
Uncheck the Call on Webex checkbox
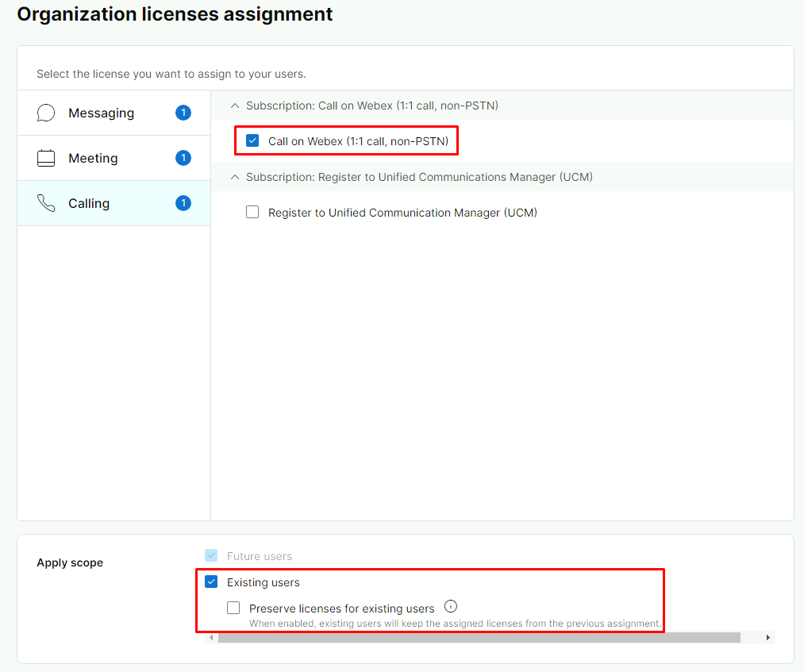(x=252, y=141)
